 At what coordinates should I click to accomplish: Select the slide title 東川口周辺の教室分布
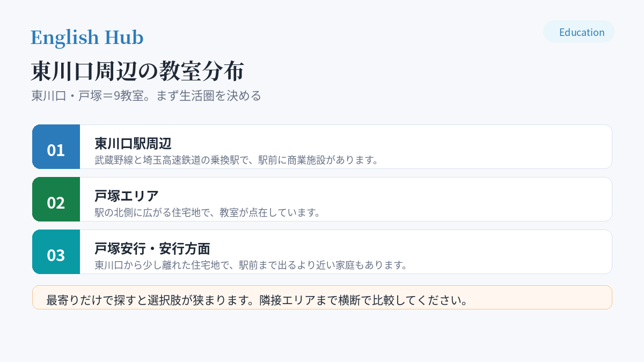click(137, 71)
